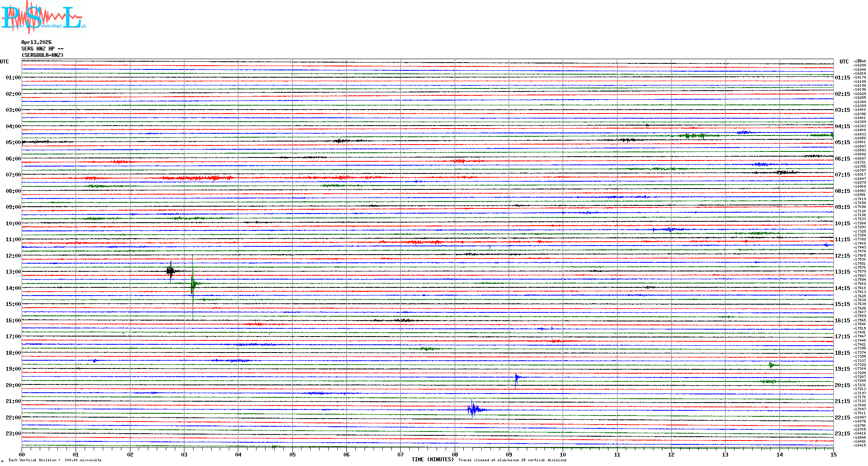
Task: Click the 21:00 hour label on left
Action: click(13, 401)
